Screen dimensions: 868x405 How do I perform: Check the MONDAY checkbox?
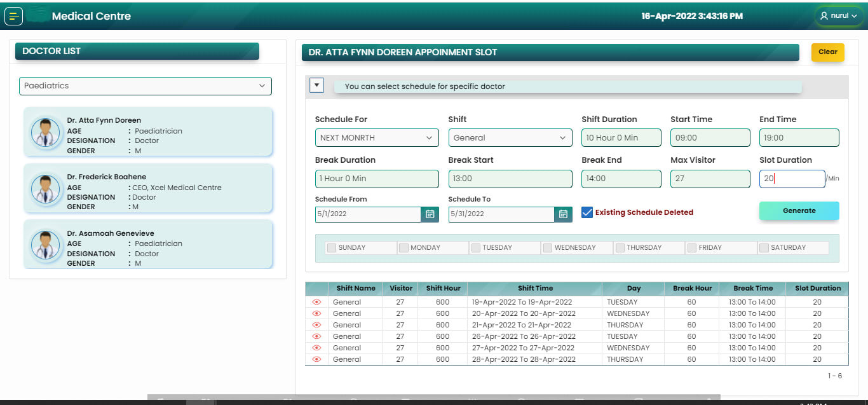(x=403, y=248)
